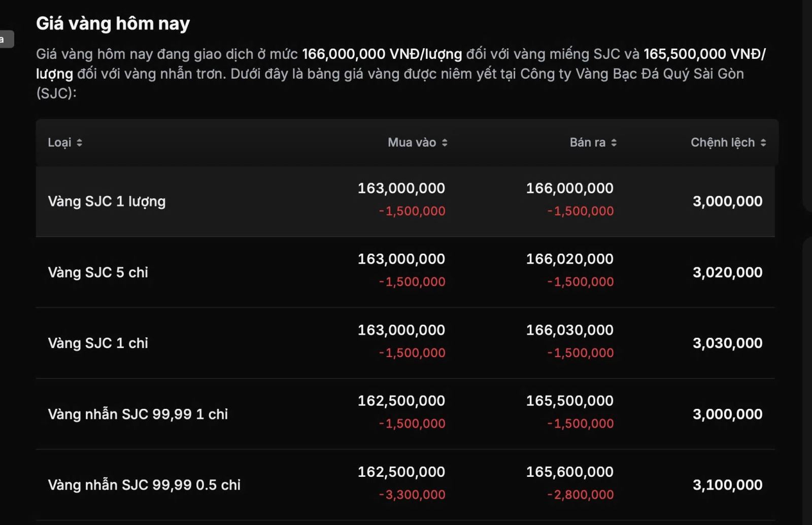Click the -2,800,000 sell price change
812x525 pixels.
point(581,495)
